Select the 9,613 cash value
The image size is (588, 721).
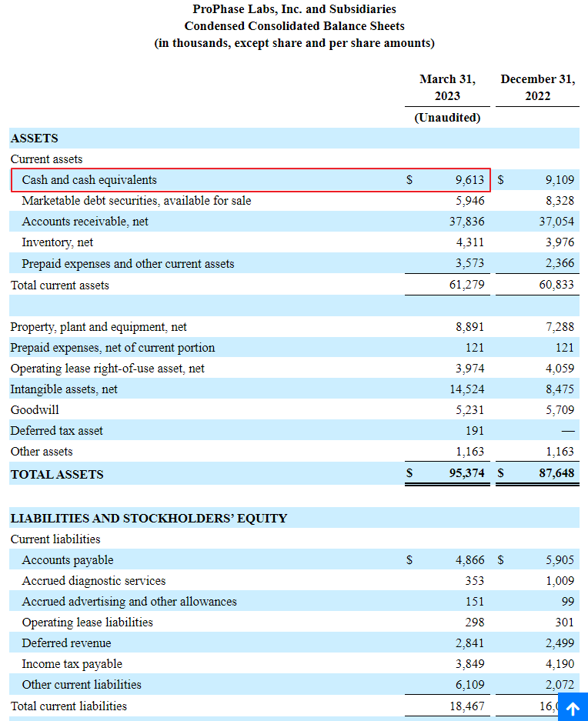pos(469,180)
